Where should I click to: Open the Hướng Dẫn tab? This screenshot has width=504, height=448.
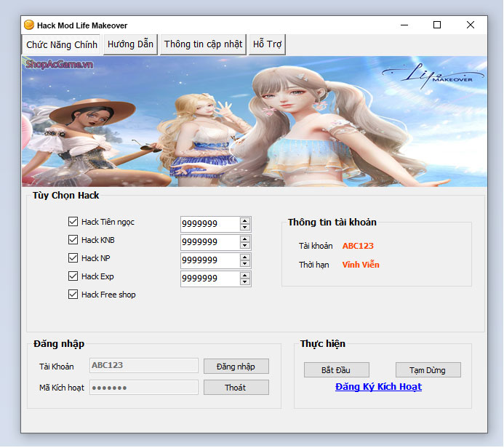tap(130, 44)
